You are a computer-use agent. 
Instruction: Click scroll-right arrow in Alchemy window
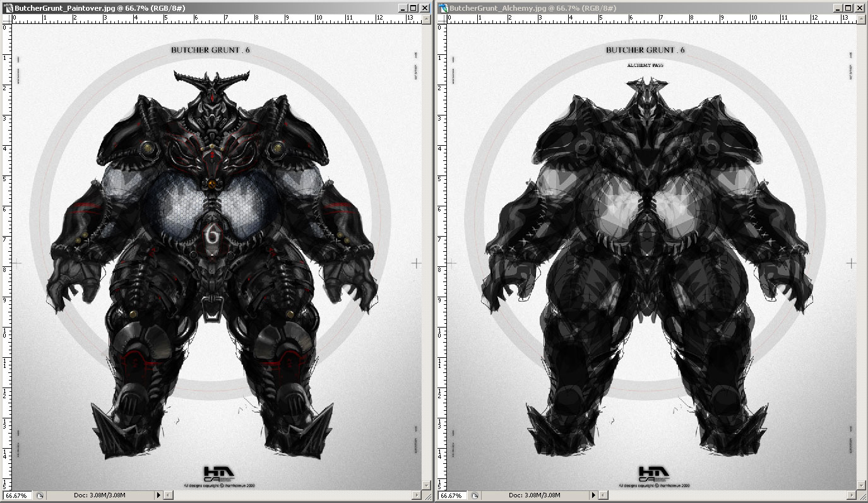pyautogui.click(x=852, y=495)
